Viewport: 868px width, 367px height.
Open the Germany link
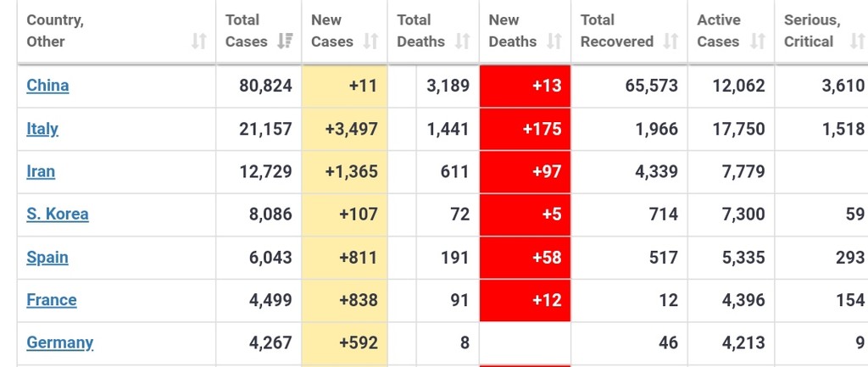tap(60, 343)
